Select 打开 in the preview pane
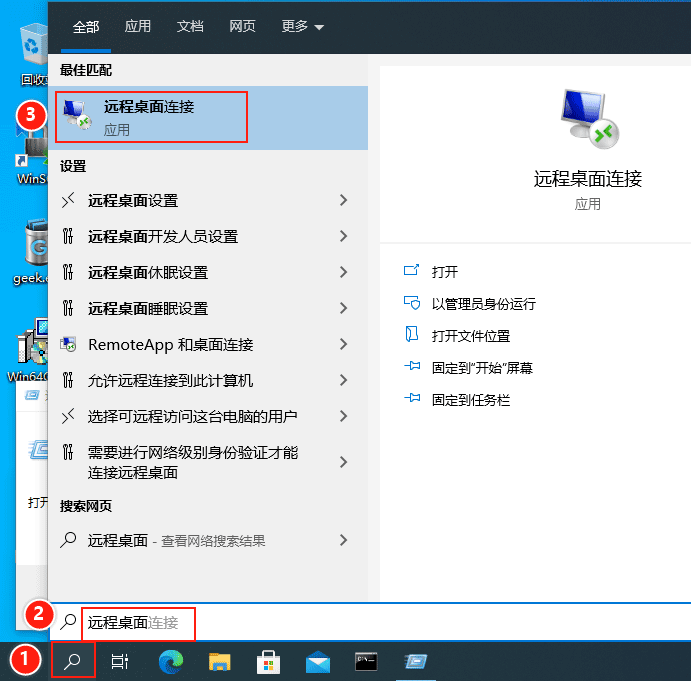Viewport: 691px width, 681px height. tap(445, 272)
